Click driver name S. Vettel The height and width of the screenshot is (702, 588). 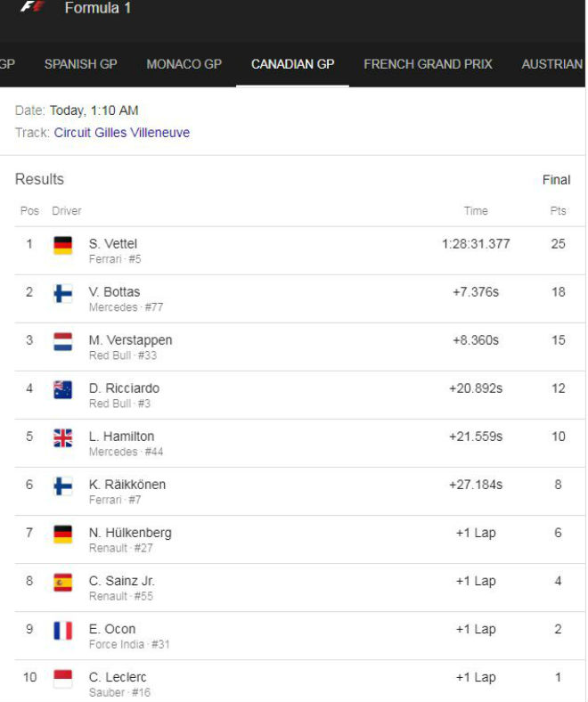[113, 243]
